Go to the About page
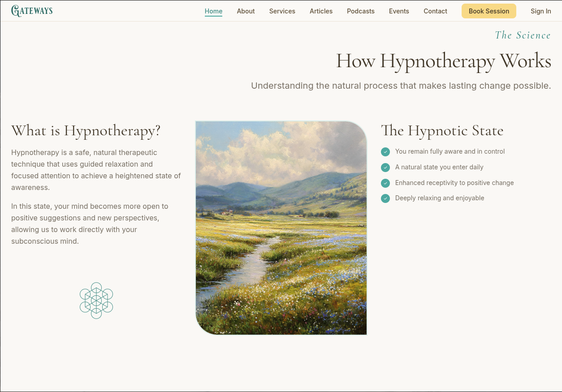The image size is (562, 392). click(246, 11)
